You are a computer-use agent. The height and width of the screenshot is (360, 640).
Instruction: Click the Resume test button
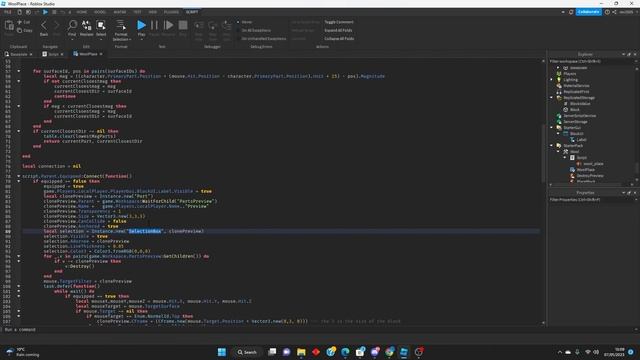click(168, 25)
